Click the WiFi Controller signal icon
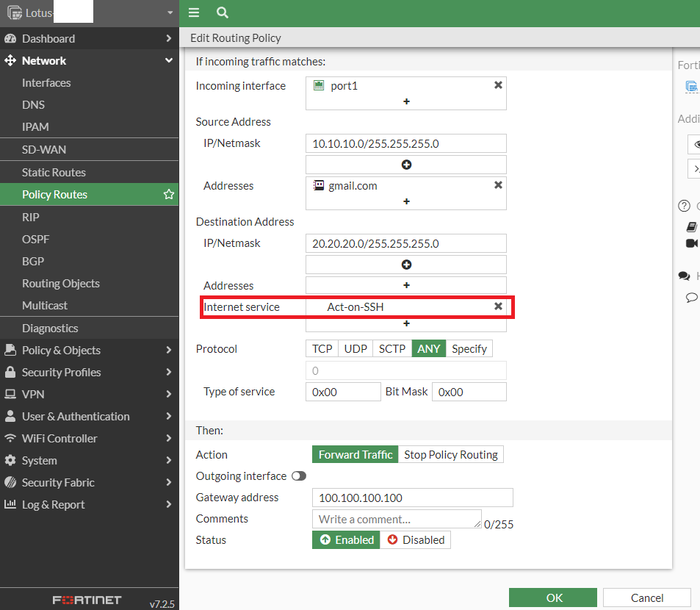Image resolution: width=700 pixels, height=610 pixels. 10,438
